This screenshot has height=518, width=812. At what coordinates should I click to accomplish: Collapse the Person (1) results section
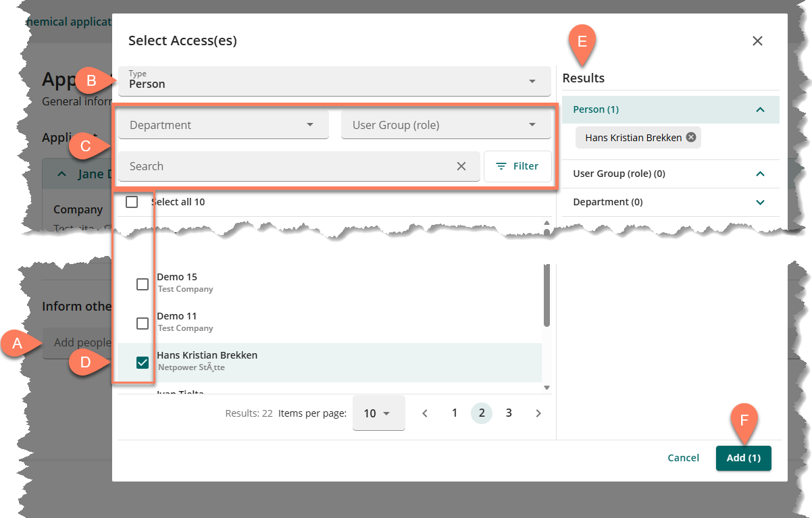[760, 109]
